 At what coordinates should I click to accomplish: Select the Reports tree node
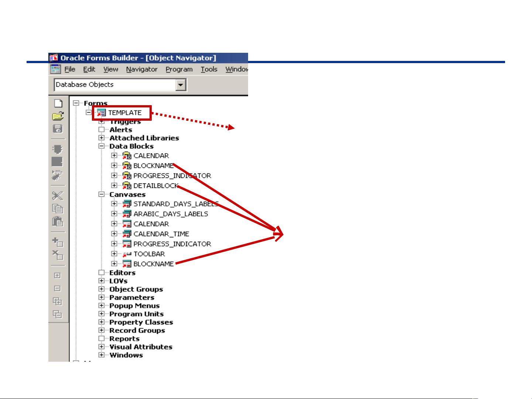(x=124, y=338)
